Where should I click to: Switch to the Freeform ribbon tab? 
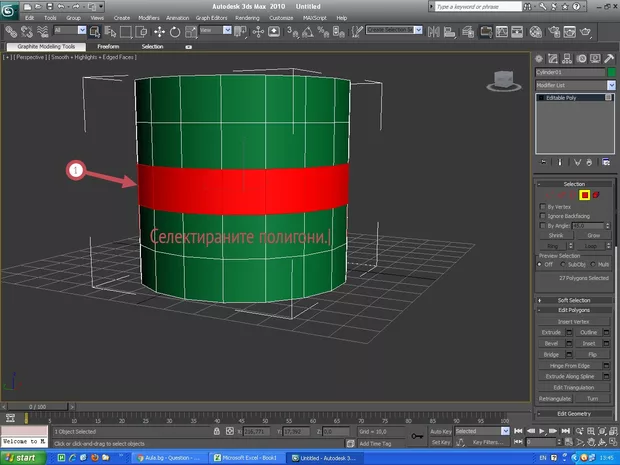109,46
